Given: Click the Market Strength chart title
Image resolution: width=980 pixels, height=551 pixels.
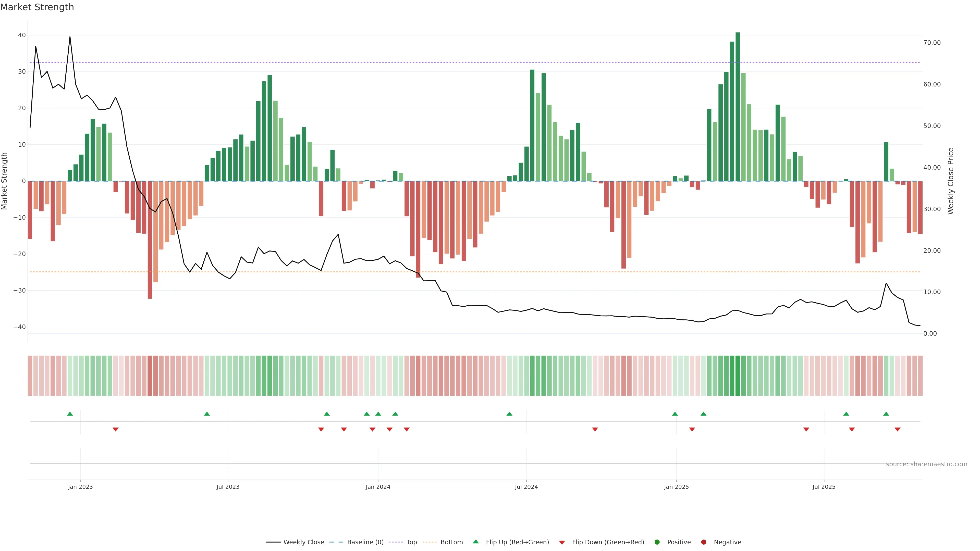Looking at the screenshot, I should 37,7.
